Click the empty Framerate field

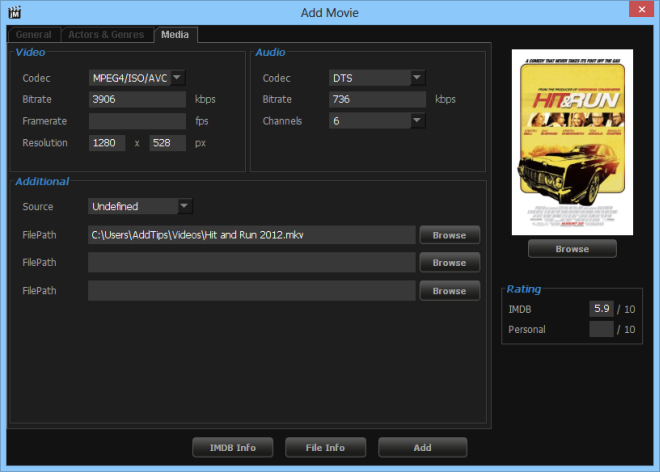click(x=137, y=121)
